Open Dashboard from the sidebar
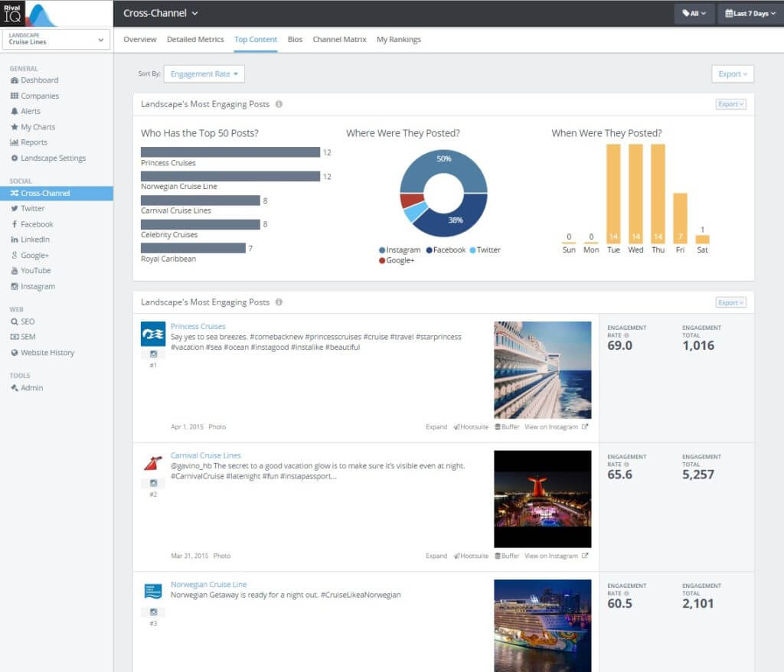The image size is (784, 672). click(34, 80)
